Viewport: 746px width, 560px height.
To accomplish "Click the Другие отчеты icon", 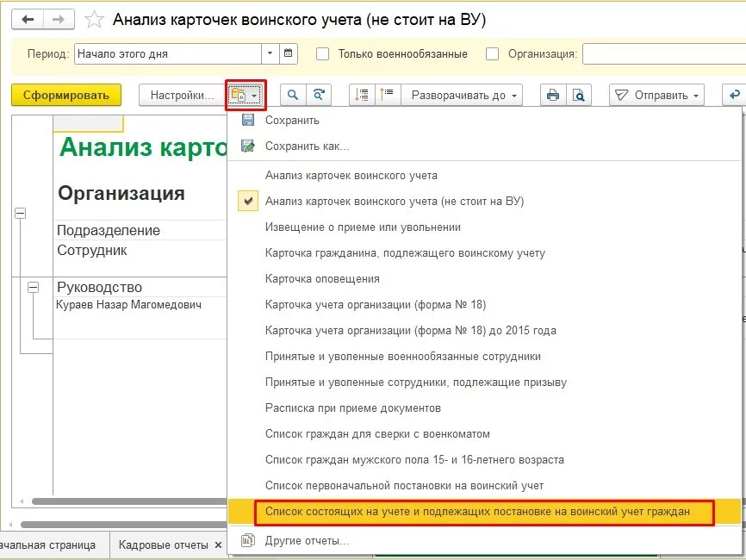I will [248, 540].
